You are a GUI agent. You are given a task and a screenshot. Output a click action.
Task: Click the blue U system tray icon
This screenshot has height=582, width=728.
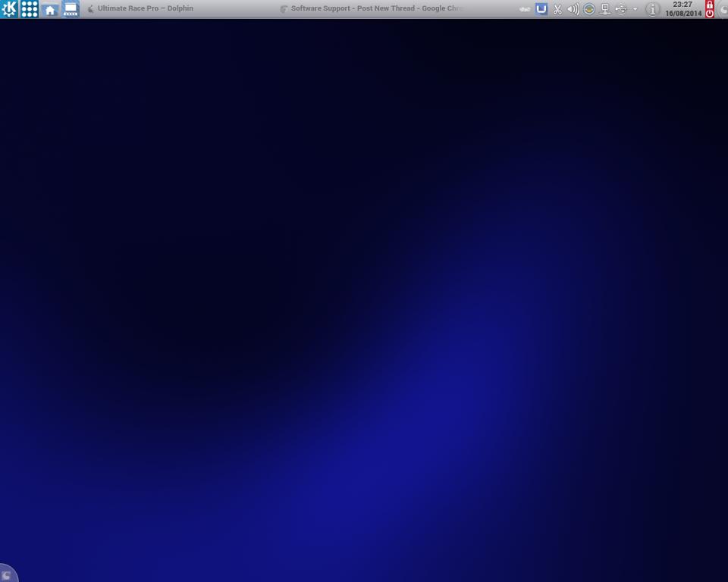[x=541, y=9]
